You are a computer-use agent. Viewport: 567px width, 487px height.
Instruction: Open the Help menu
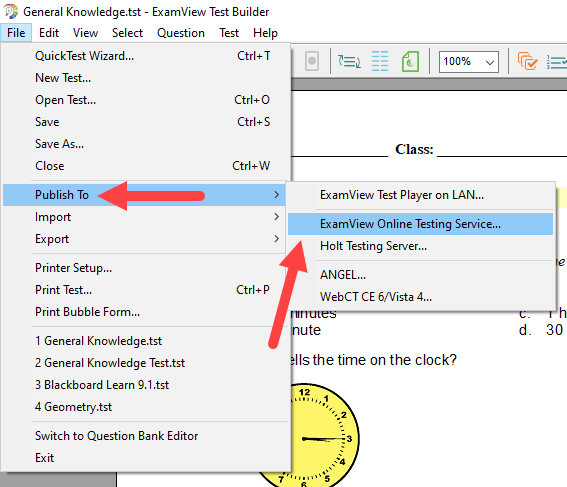(265, 33)
